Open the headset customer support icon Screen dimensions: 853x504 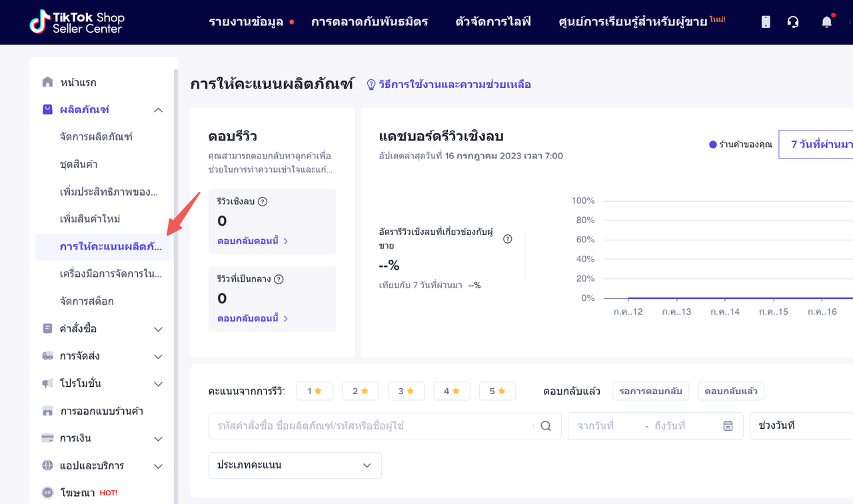point(793,22)
